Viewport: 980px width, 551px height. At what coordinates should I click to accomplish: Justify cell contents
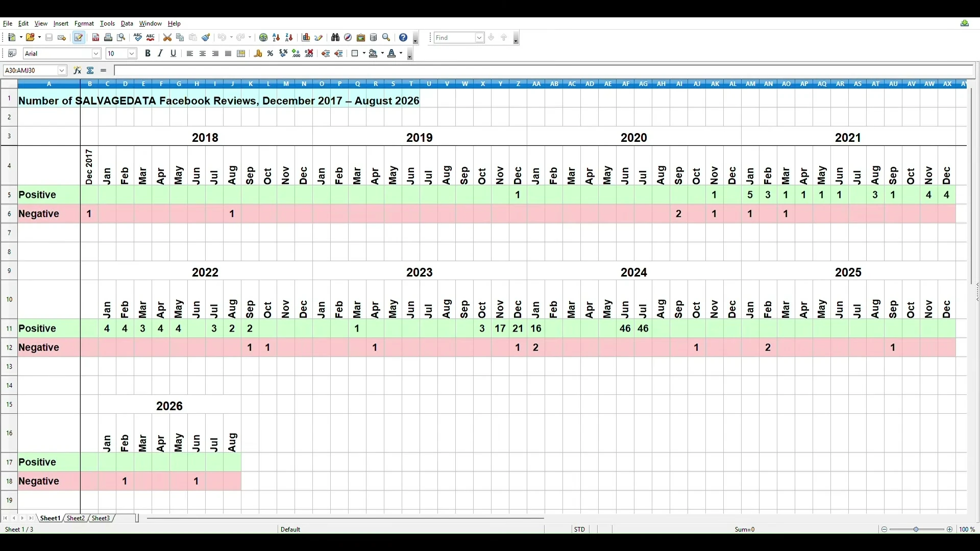click(228, 54)
